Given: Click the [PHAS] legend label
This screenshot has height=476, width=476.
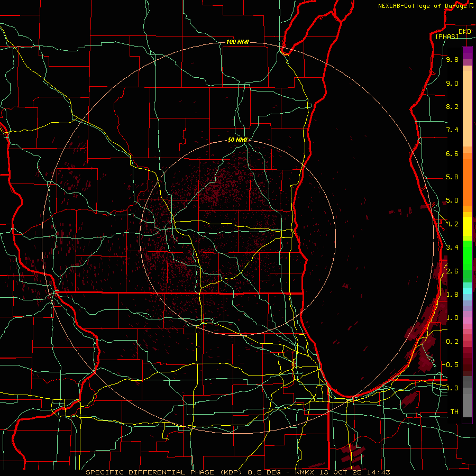Looking at the screenshot, I should pyautogui.click(x=447, y=36).
